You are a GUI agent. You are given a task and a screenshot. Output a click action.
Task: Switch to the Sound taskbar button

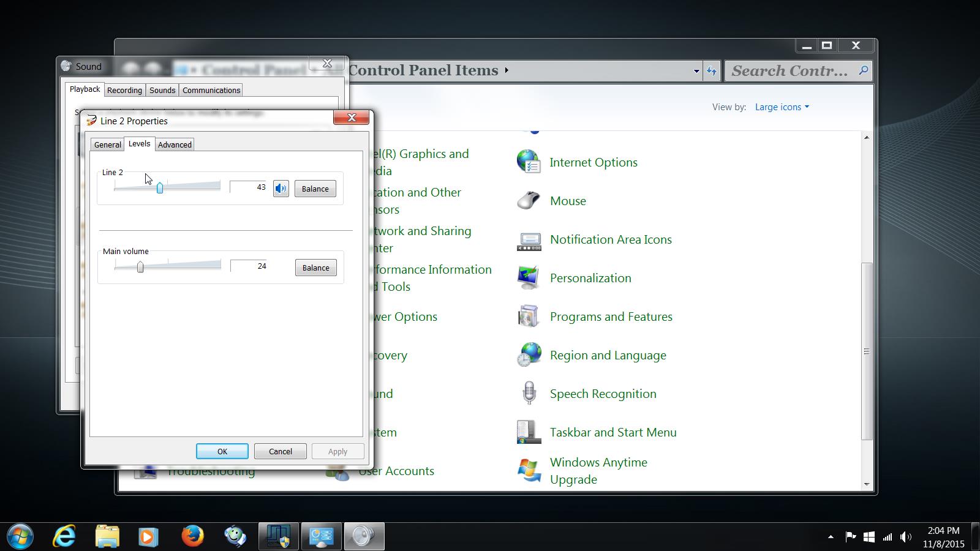[x=364, y=537]
